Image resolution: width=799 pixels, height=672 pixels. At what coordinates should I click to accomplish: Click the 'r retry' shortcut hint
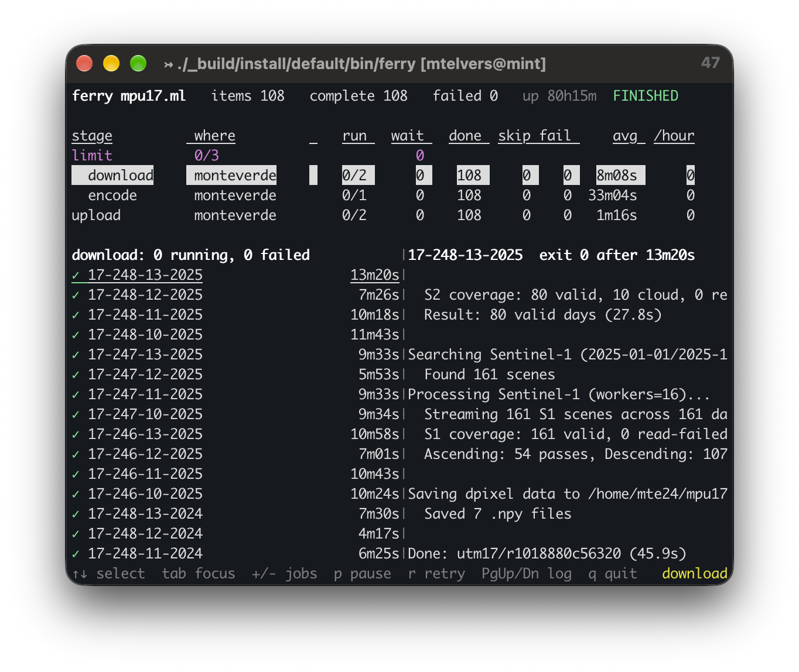436,573
